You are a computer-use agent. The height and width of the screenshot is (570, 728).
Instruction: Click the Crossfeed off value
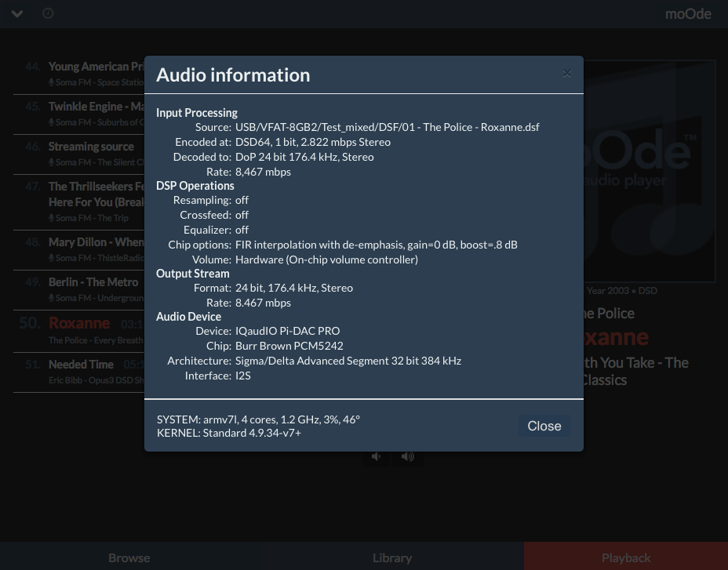(x=242, y=215)
